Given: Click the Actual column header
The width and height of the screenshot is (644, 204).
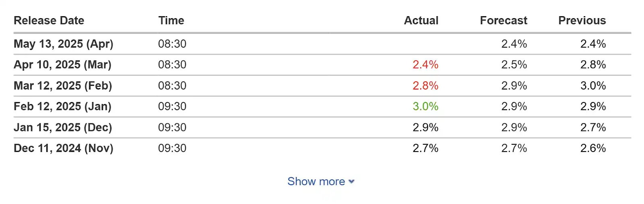Looking at the screenshot, I should 421,21.
